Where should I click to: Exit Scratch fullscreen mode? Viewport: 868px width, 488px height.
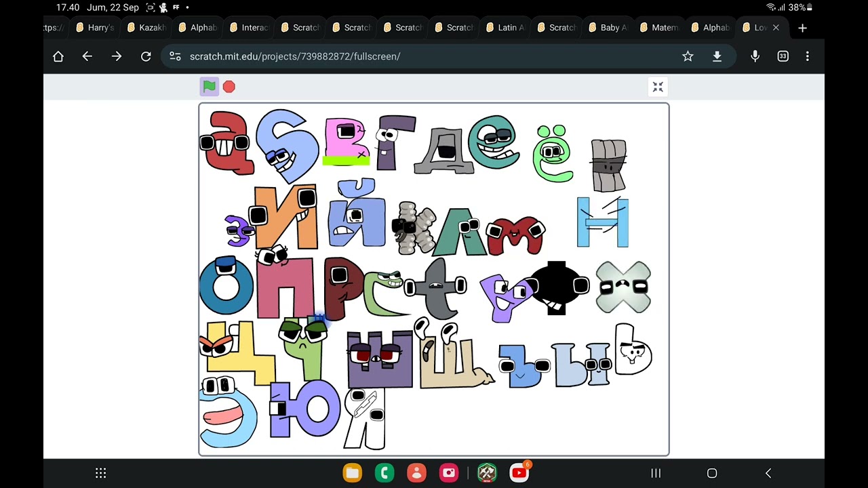point(658,87)
